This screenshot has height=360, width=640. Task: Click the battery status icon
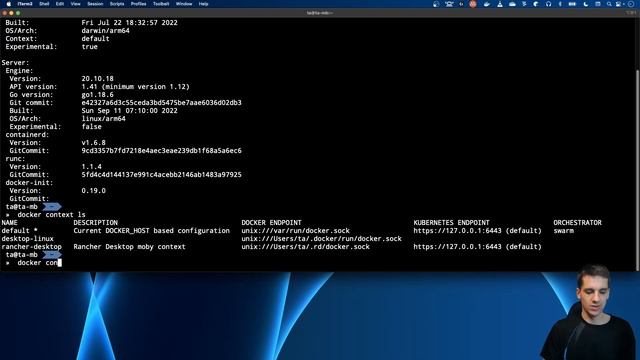click(572, 4)
